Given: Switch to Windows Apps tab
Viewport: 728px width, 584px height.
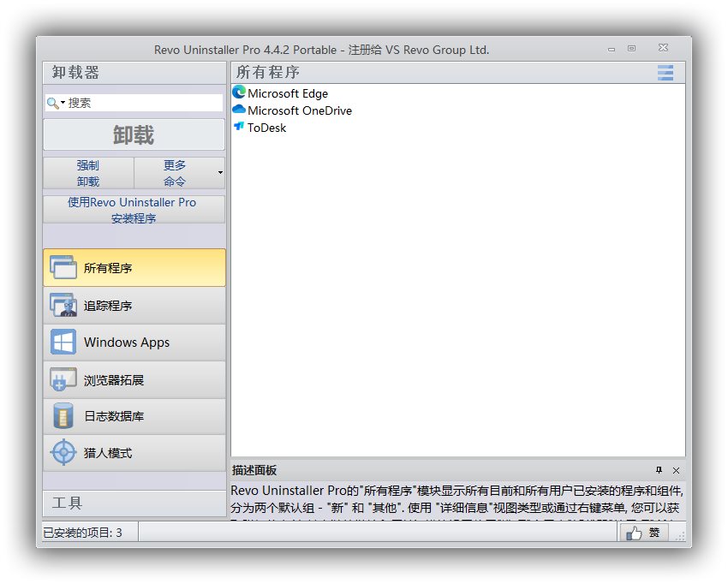Looking at the screenshot, I should tap(134, 343).
